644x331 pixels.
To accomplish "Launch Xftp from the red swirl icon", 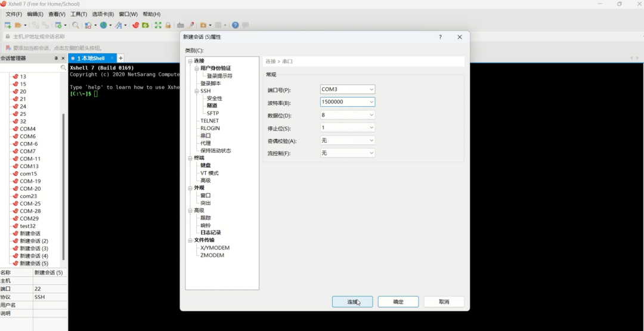I will 135,25.
